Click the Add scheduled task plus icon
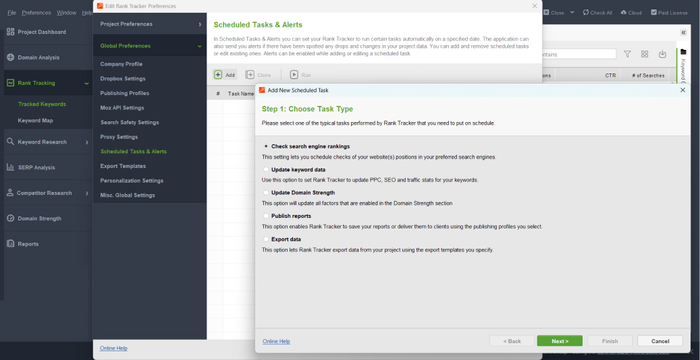This screenshot has width=700, height=360. click(x=218, y=75)
